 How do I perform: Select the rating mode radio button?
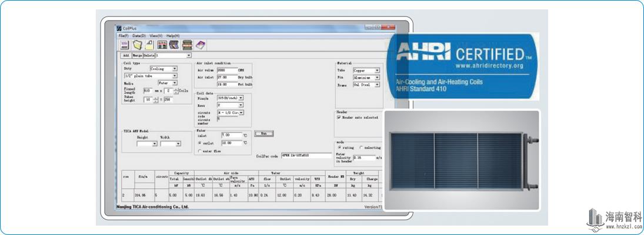pyautogui.click(x=340, y=147)
